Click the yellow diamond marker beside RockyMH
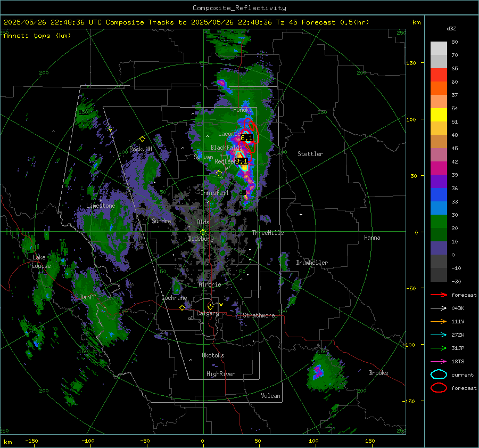Screen dimensions: 479x448 pos(142,139)
